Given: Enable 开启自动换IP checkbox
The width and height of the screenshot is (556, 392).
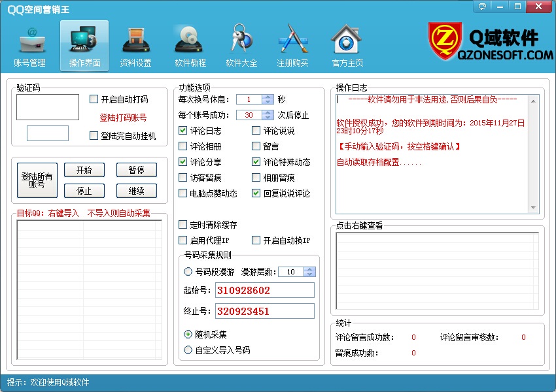Looking at the screenshot, I should (256, 240).
